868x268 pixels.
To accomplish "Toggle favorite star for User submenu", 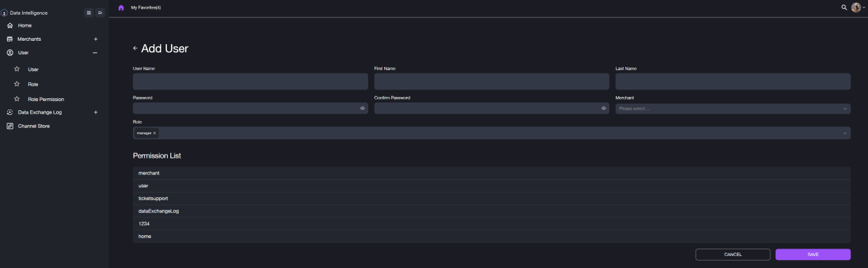I will (17, 69).
